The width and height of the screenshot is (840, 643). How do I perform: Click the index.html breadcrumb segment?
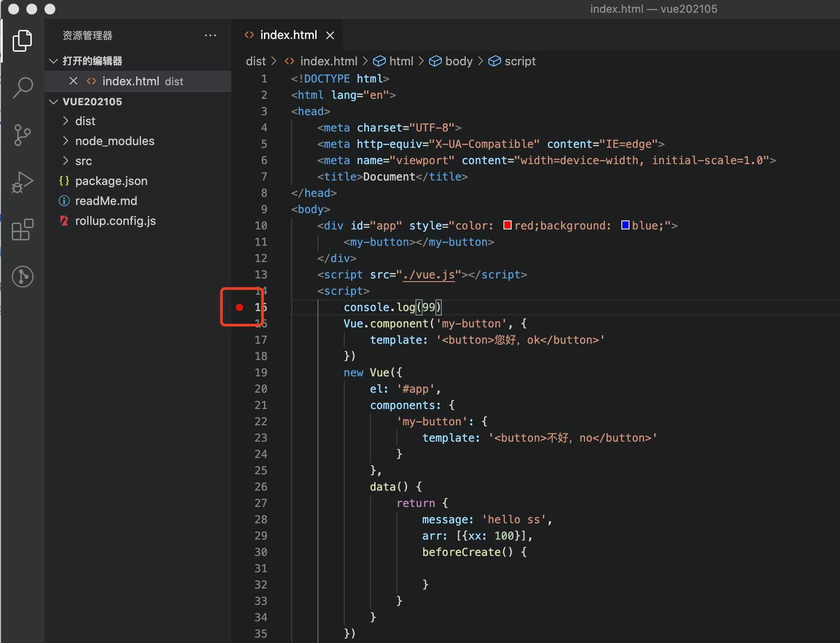(329, 61)
